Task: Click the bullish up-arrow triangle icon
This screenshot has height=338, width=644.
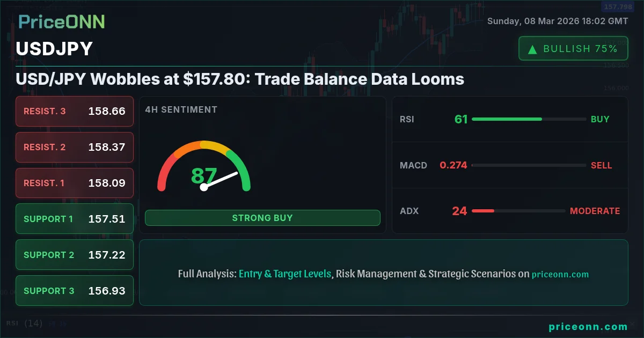Action: coord(532,49)
